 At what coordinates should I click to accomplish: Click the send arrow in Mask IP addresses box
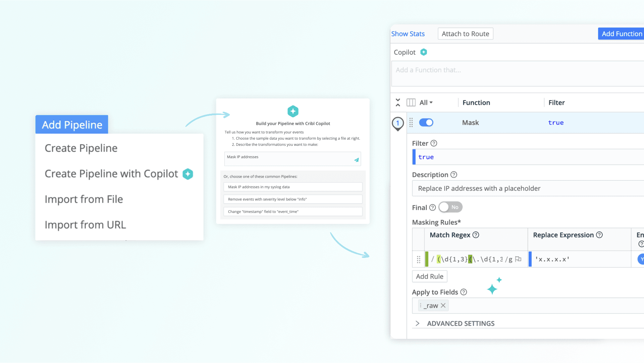point(356,160)
